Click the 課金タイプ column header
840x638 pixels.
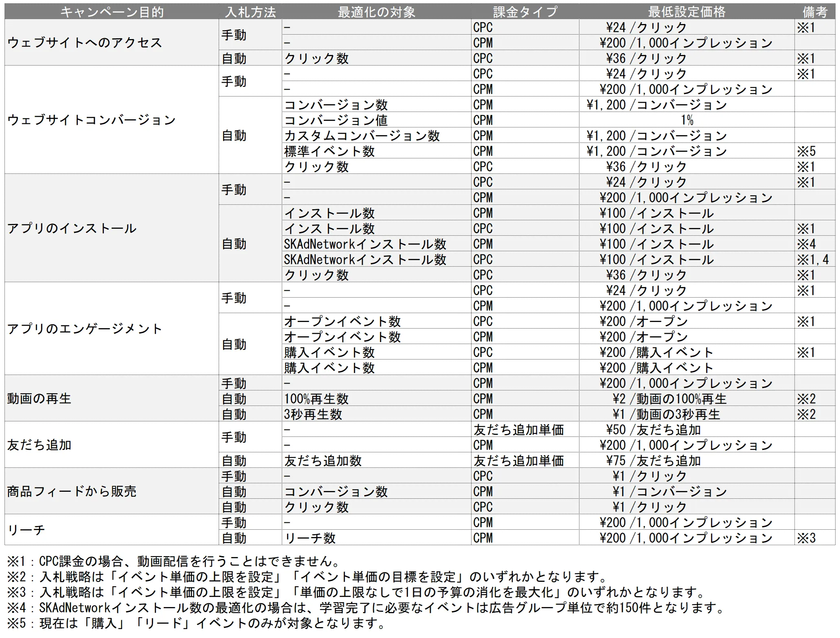coord(525,12)
